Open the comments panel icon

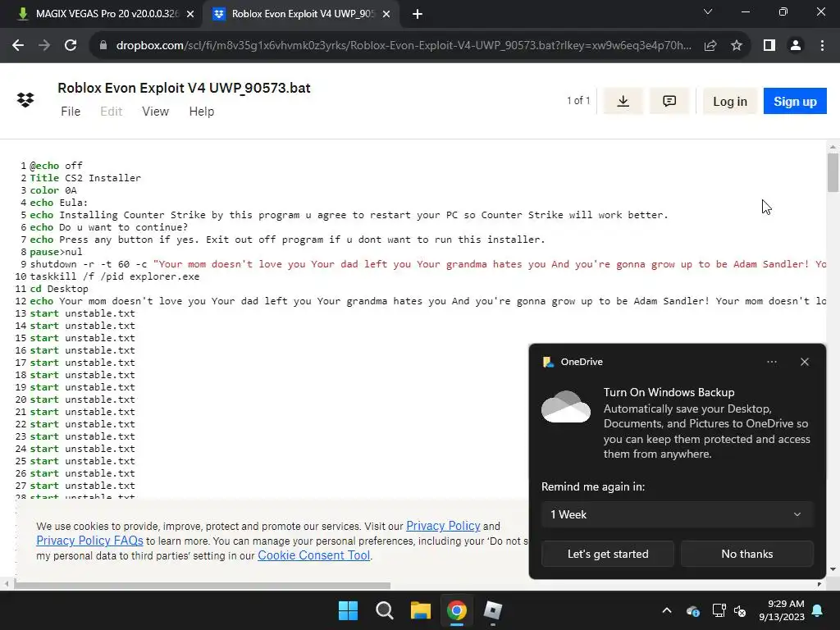(x=669, y=101)
